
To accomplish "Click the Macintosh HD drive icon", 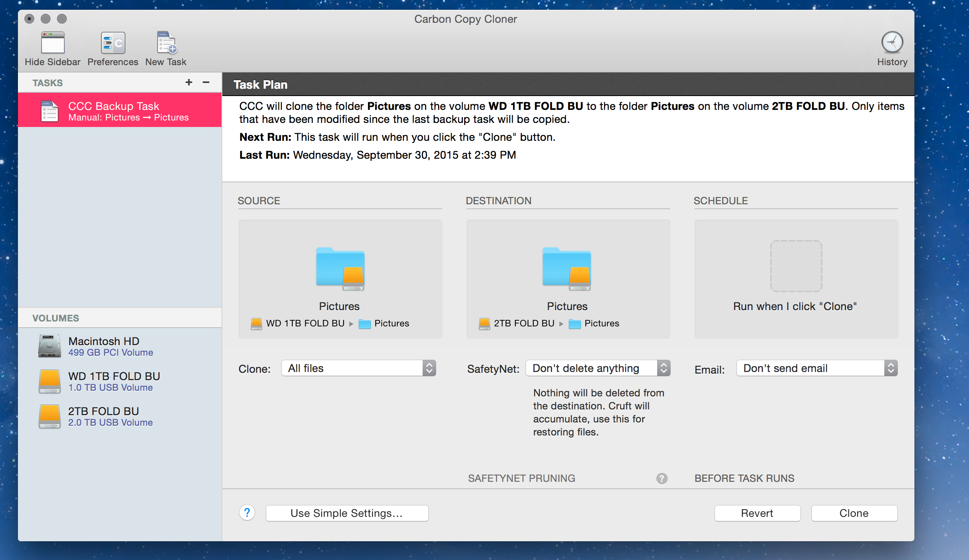I will (x=50, y=346).
